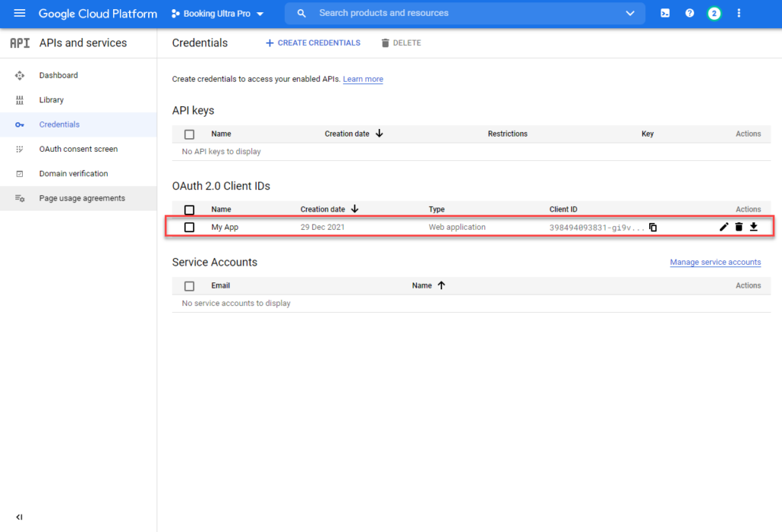Expand the search bar dropdown chevron
This screenshot has height=532, width=782.
tap(630, 14)
